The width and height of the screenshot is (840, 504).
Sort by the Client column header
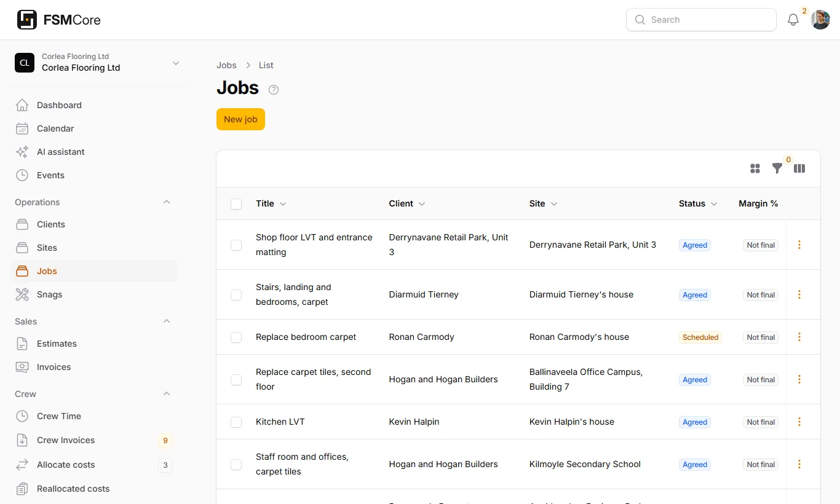pyautogui.click(x=407, y=203)
